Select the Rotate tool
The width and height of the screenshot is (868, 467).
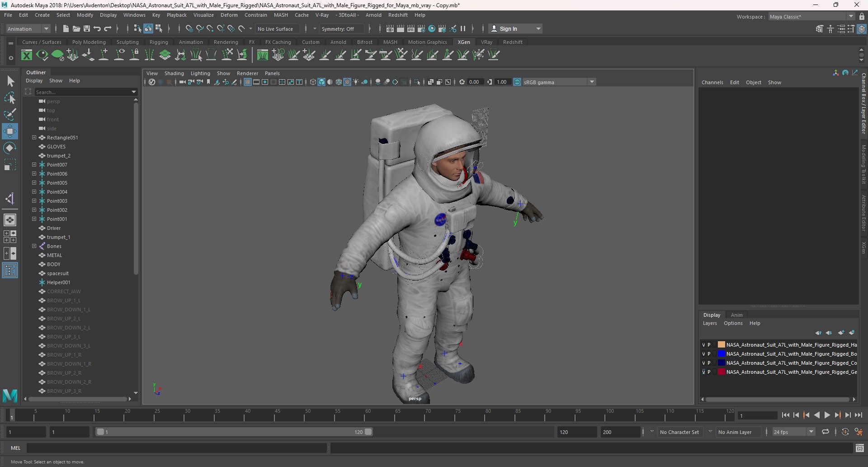10,148
